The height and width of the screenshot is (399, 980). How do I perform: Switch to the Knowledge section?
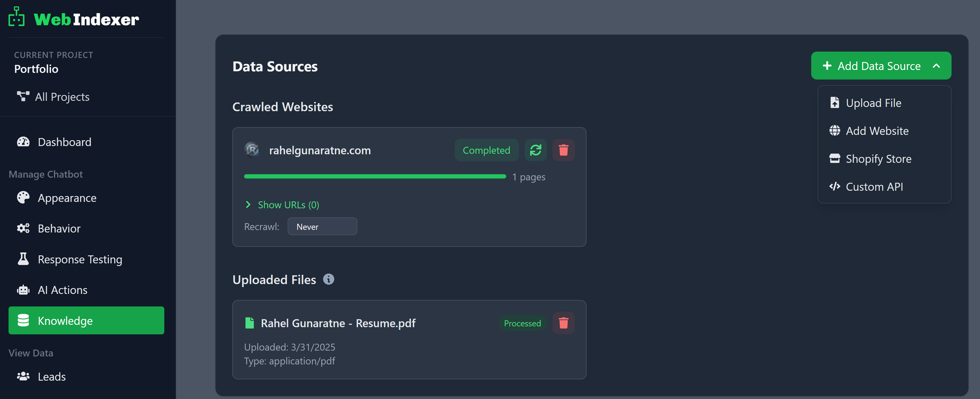(65, 320)
